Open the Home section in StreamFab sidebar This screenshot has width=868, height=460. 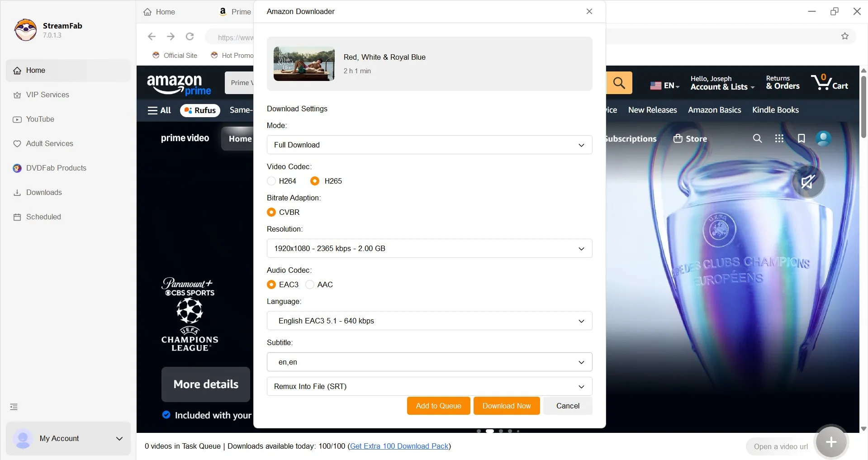[36, 70]
